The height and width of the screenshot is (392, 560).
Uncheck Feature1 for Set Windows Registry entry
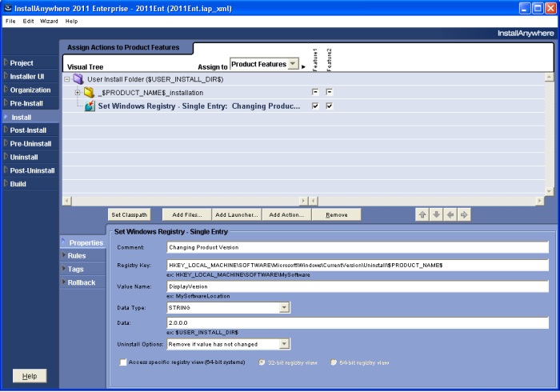tap(315, 106)
